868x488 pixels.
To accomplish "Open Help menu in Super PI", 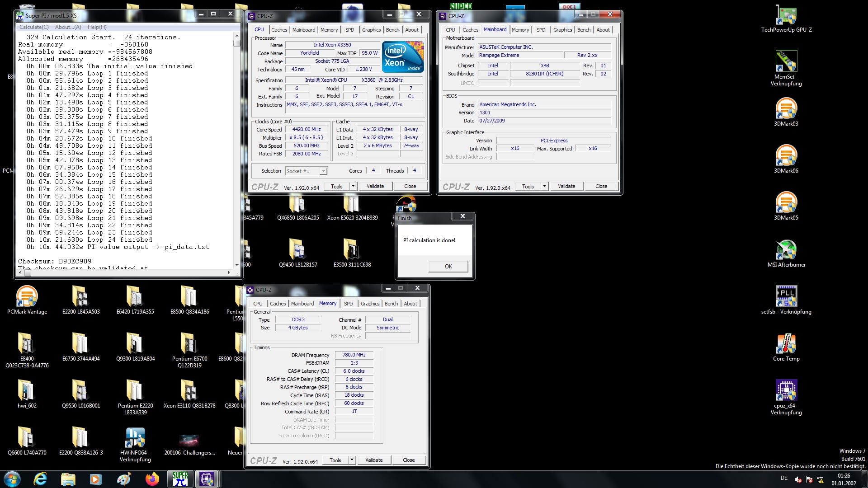I will tap(97, 27).
